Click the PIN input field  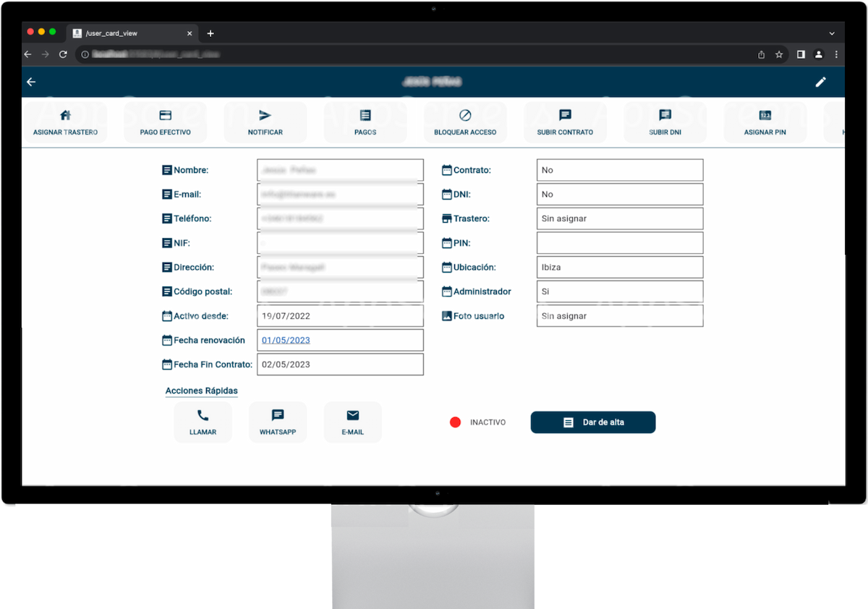pyautogui.click(x=620, y=243)
